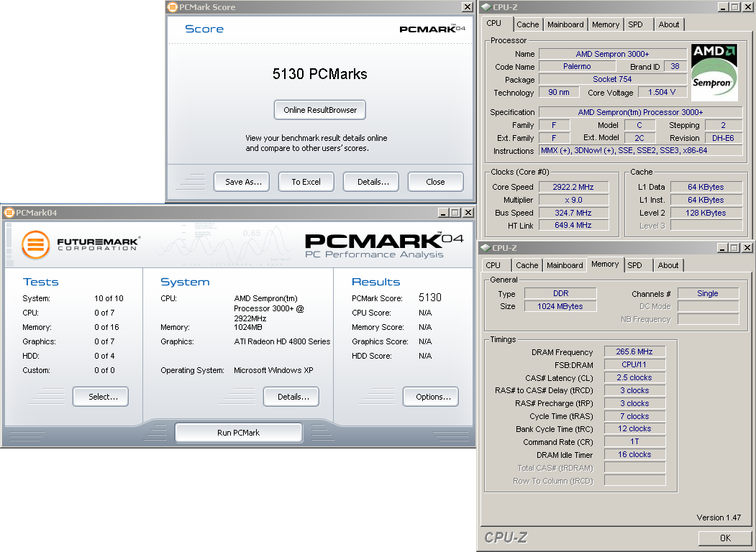The width and height of the screenshot is (756, 552).
Task: Open About tab in upper CPU-Z
Action: [669, 24]
